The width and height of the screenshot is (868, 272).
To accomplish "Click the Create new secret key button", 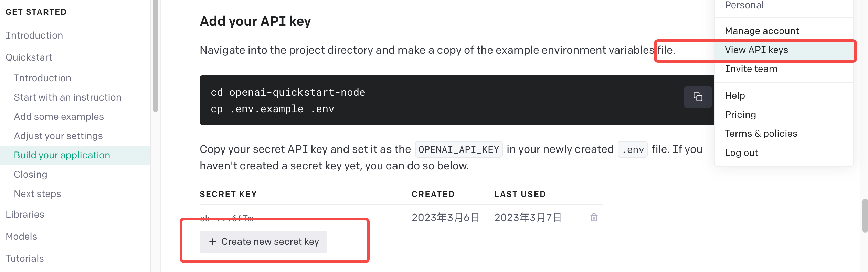I will (263, 242).
